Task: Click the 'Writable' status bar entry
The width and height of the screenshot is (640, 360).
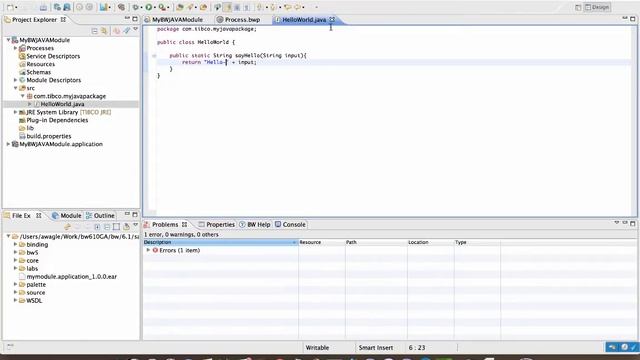Action: 317,348
